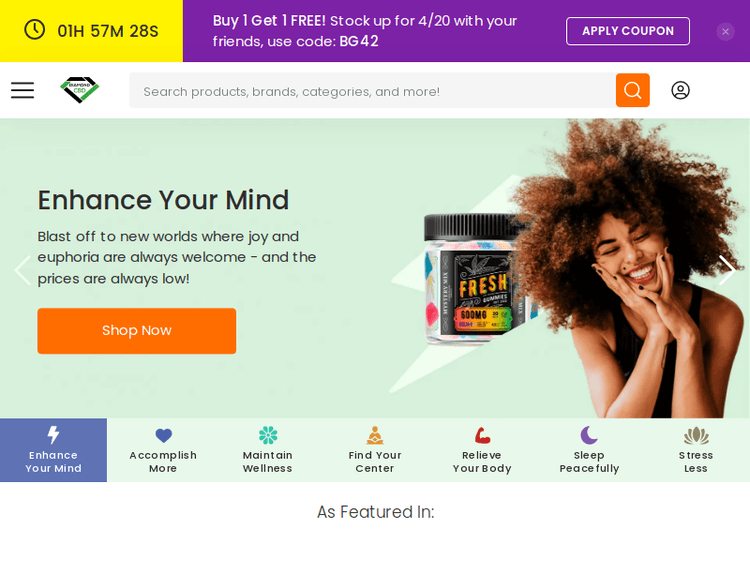This screenshot has width=750, height=563.
Task: Click the Diamond CBD logo
Action: coord(79,89)
